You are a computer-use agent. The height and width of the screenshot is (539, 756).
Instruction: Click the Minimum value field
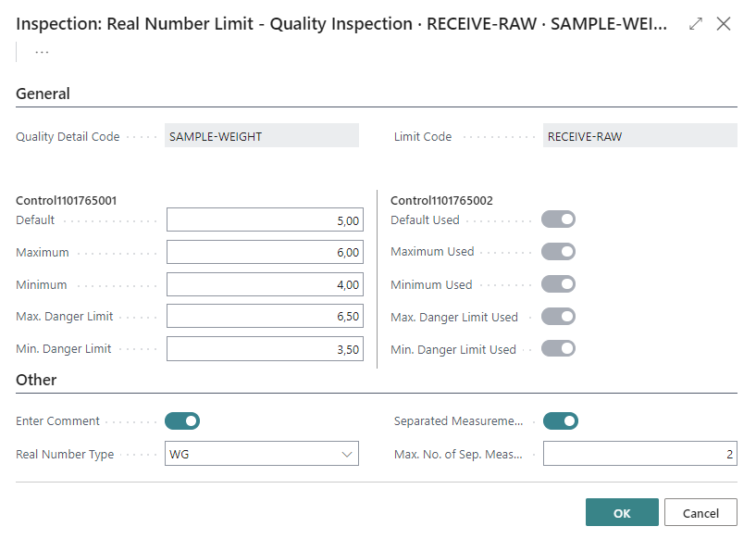pyautogui.click(x=264, y=285)
